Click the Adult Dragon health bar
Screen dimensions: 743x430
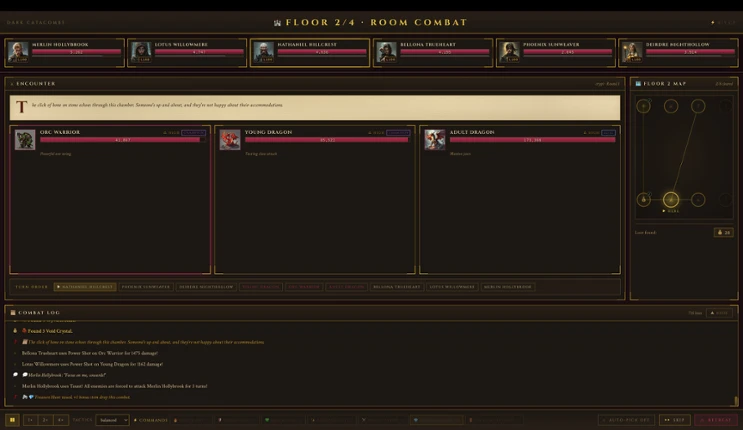(532, 140)
